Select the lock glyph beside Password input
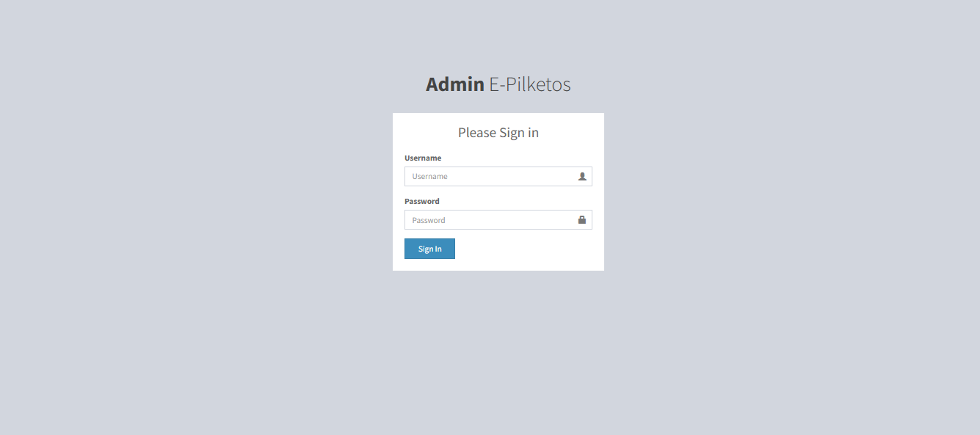 pos(582,219)
